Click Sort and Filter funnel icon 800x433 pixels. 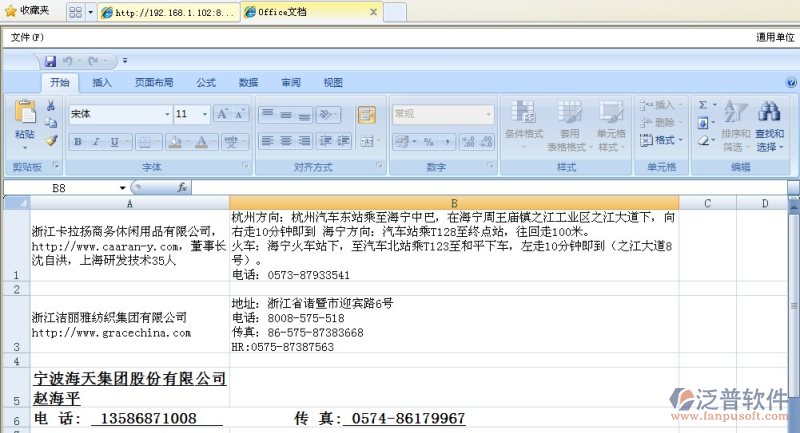736,111
